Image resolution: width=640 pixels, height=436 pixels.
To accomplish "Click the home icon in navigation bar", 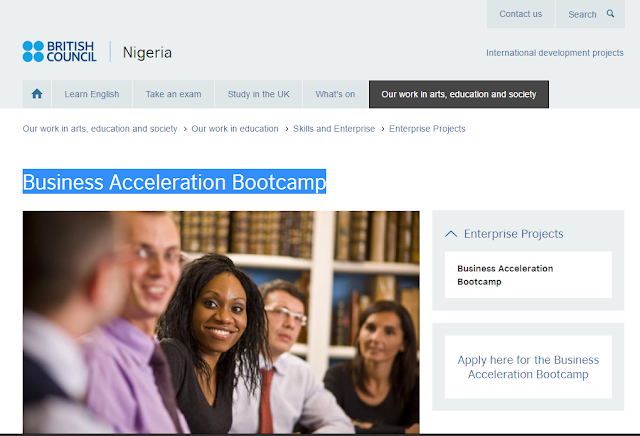I will pyautogui.click(x=37, y=94).
